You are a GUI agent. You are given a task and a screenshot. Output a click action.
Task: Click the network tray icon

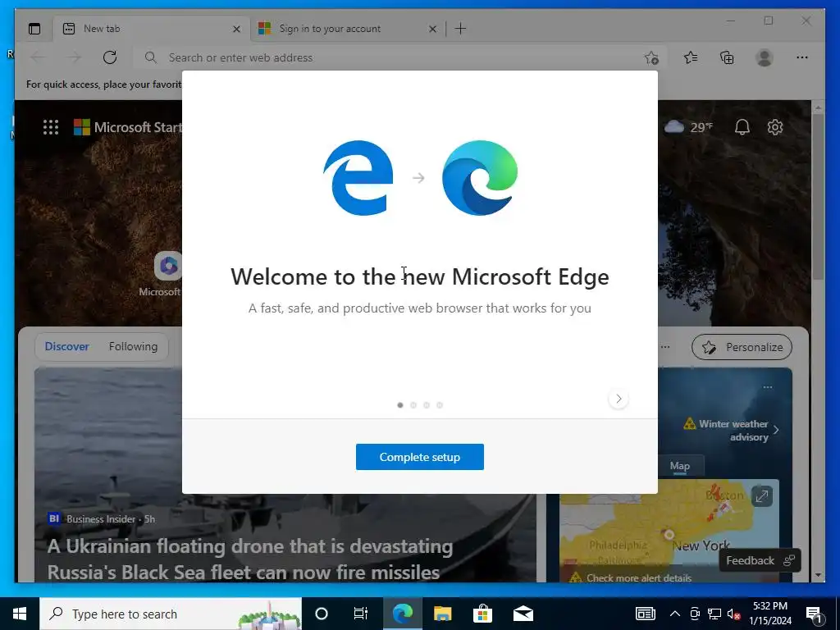pyautogui.click(x=714, y=614)
